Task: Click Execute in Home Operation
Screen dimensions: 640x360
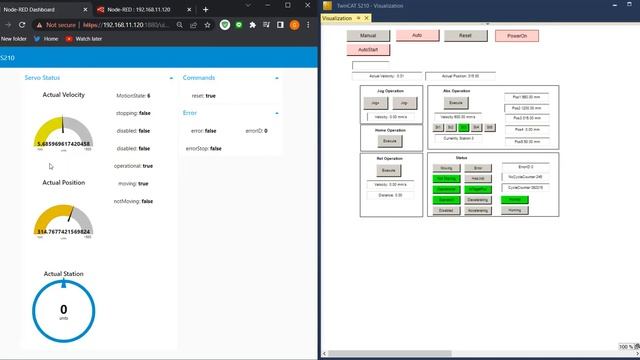Action: tap(390, 141)
